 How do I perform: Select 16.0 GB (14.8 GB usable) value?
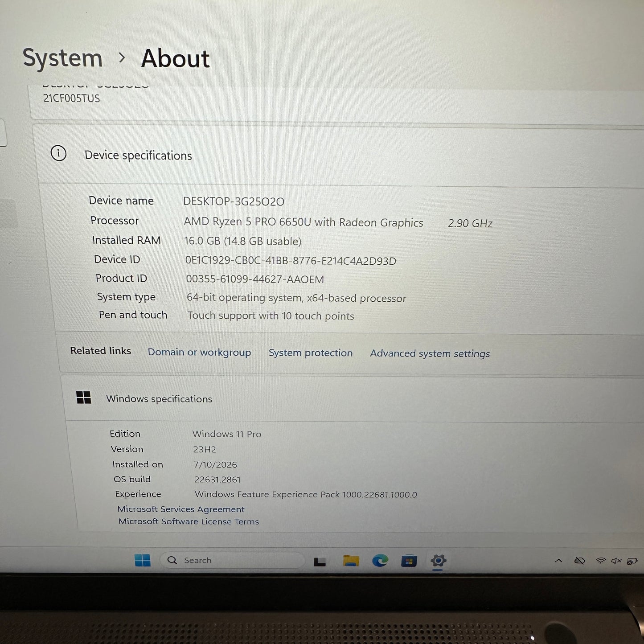[242, 241]
